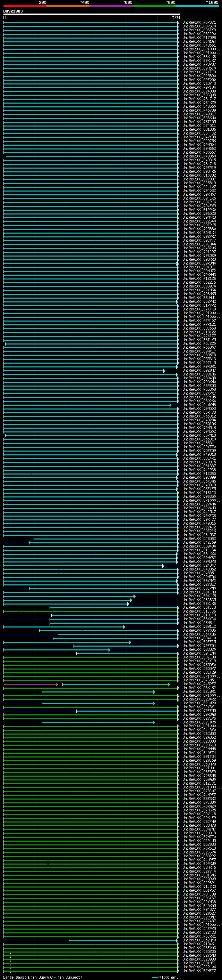Open the UniRef100_Q1ALF3 entry
This screenshot has height=980, width=222.
tap(199, 615)
